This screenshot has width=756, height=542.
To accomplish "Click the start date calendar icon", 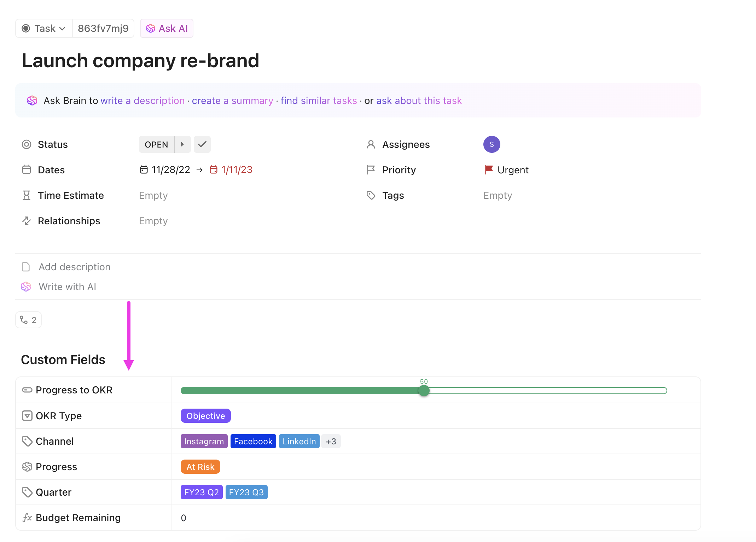I will pyautogui.click(x=144, y=170).
